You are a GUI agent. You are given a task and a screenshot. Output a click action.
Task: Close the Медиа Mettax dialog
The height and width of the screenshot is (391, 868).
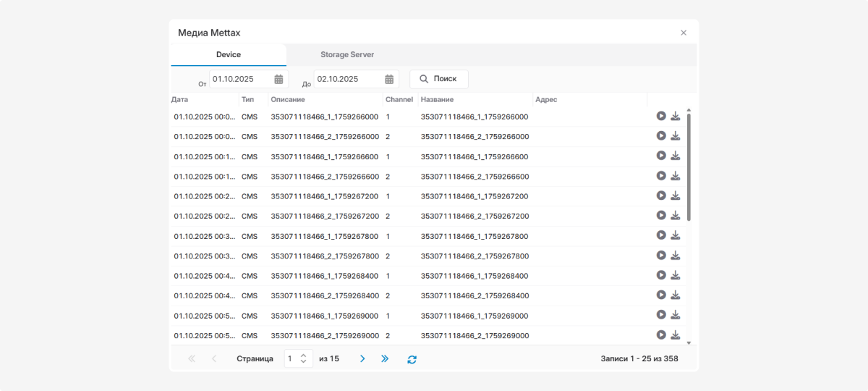click(x=684, y=33)
